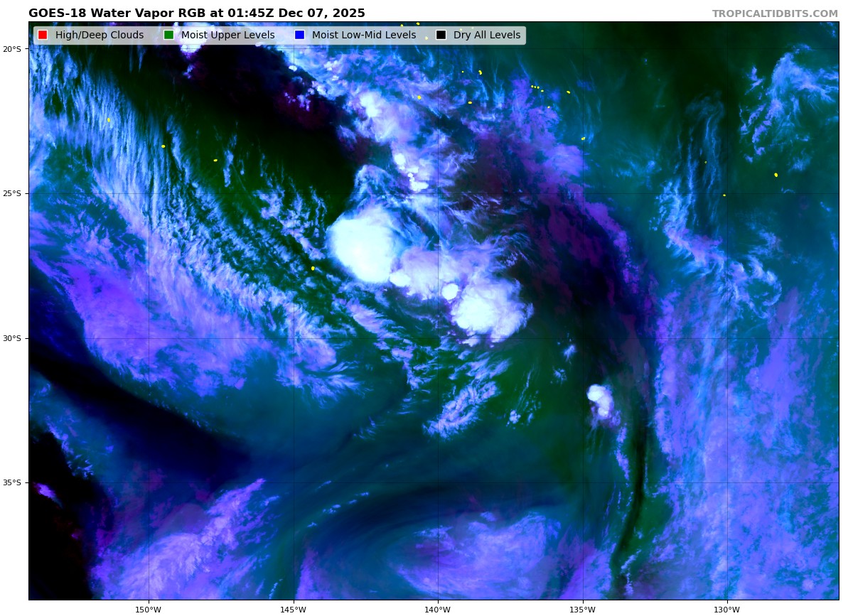The image size is (853, 616).
Task: Click the blue Moist Low-Mid Levels swatch
Action: (299, 36)
